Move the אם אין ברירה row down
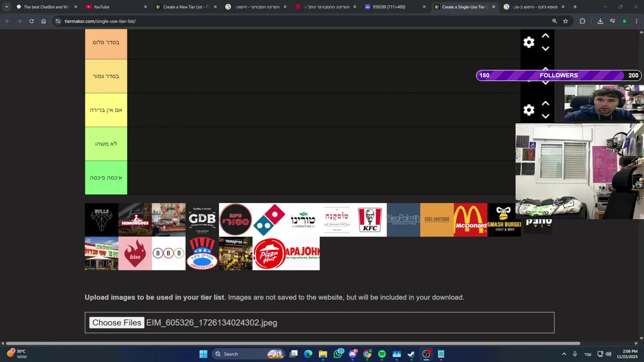The height and width of the screenshot is (362, 644). click(x=545, y=116)
